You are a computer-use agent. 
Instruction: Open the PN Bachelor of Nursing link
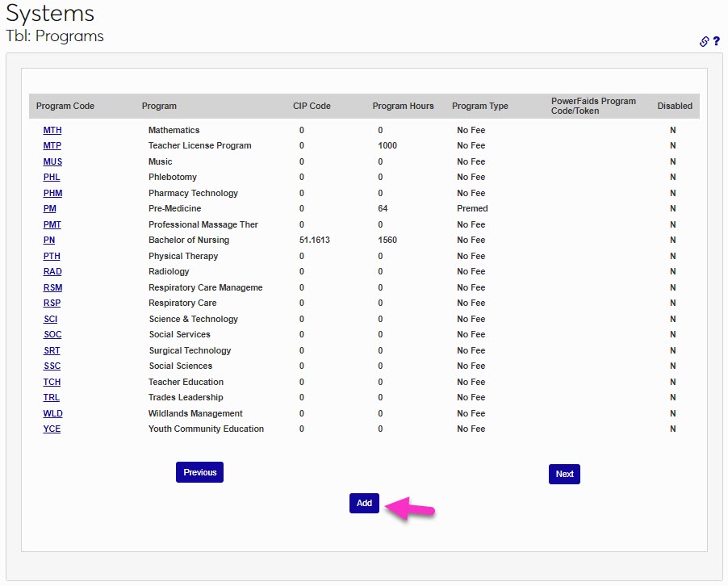(49, 241)
